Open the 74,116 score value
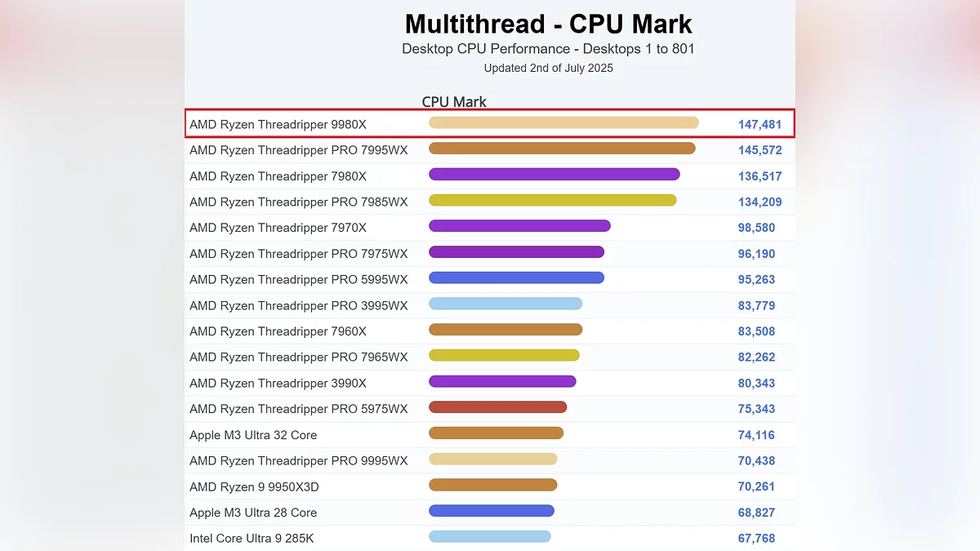This screenshot has height=551, width=980. tap(756, 435)
